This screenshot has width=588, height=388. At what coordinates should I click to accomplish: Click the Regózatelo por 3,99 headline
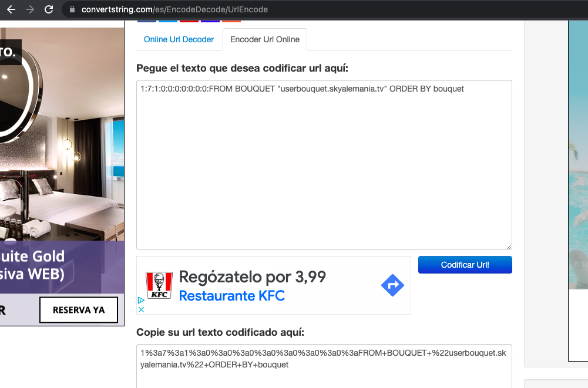[252, 276]
